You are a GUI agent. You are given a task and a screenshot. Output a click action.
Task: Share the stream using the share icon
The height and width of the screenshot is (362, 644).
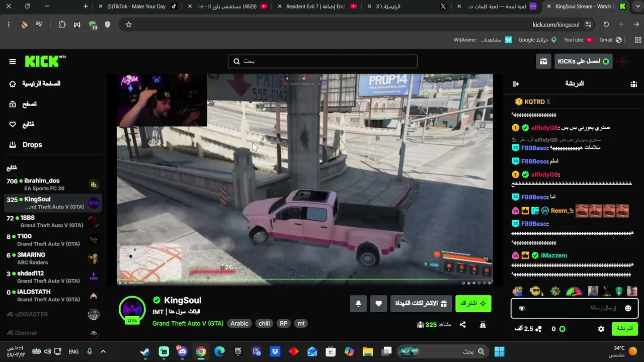click(462, 325)
